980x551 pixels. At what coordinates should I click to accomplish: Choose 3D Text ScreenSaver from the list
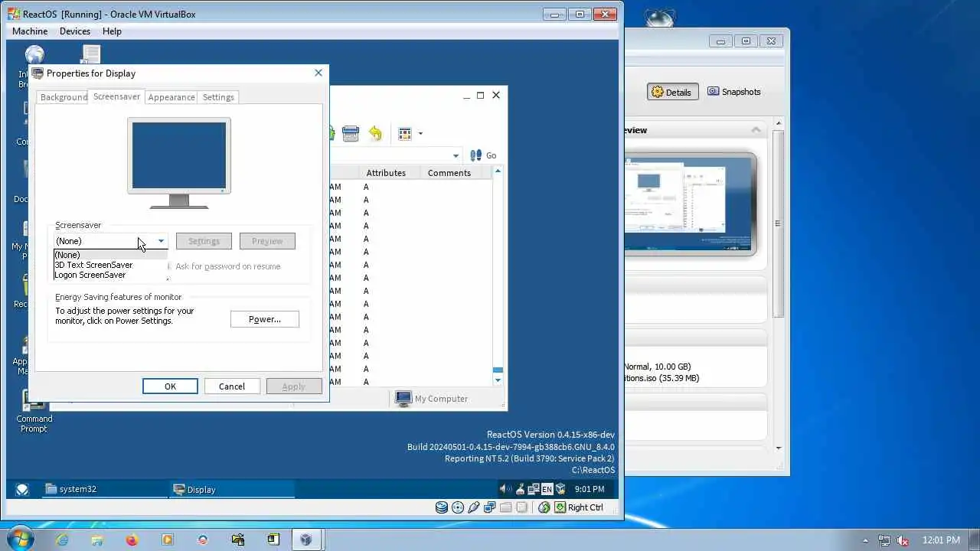(x=110, y=265)
